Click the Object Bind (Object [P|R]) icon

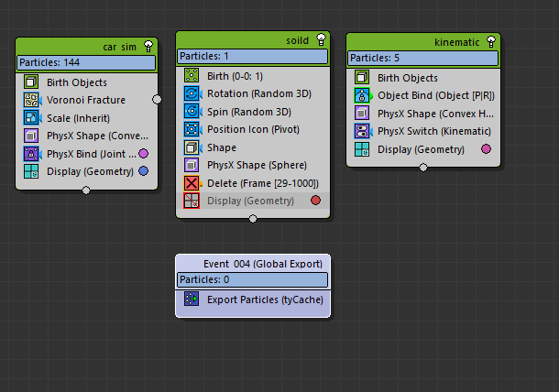(x=362, y=95)
